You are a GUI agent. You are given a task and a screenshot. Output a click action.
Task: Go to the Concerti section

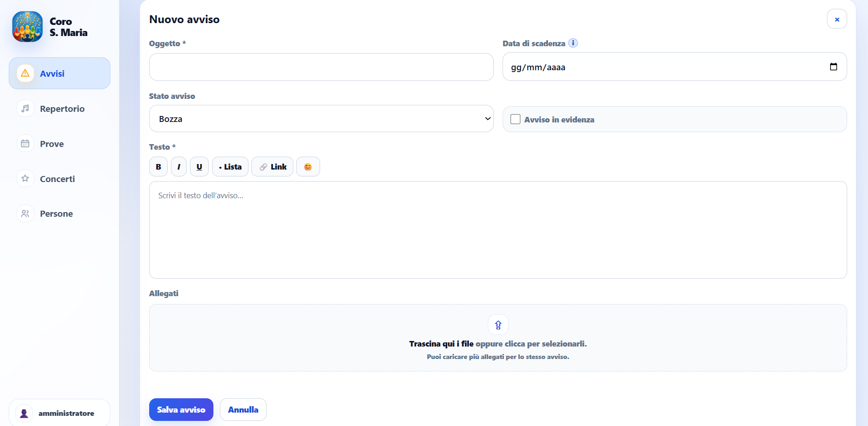[x=60, y=179]
